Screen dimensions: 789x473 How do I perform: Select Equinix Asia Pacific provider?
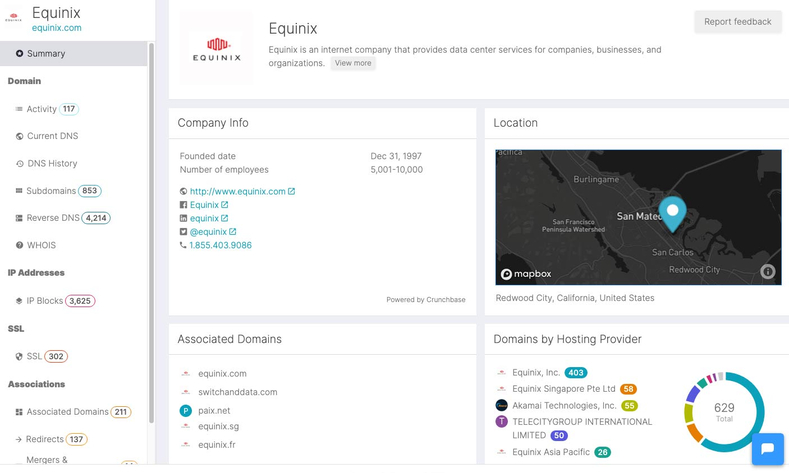point(550,452)
